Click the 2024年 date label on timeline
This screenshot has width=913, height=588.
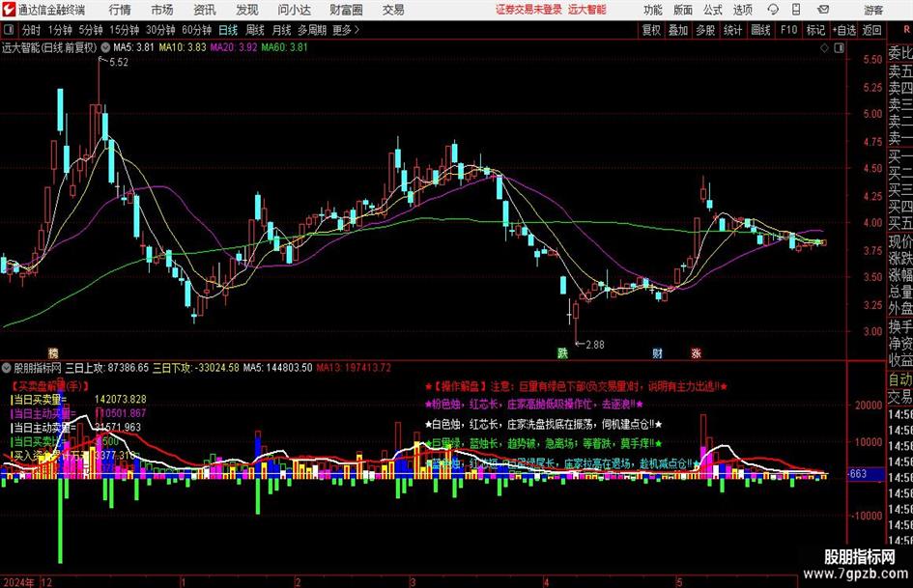tap(18, 582)
